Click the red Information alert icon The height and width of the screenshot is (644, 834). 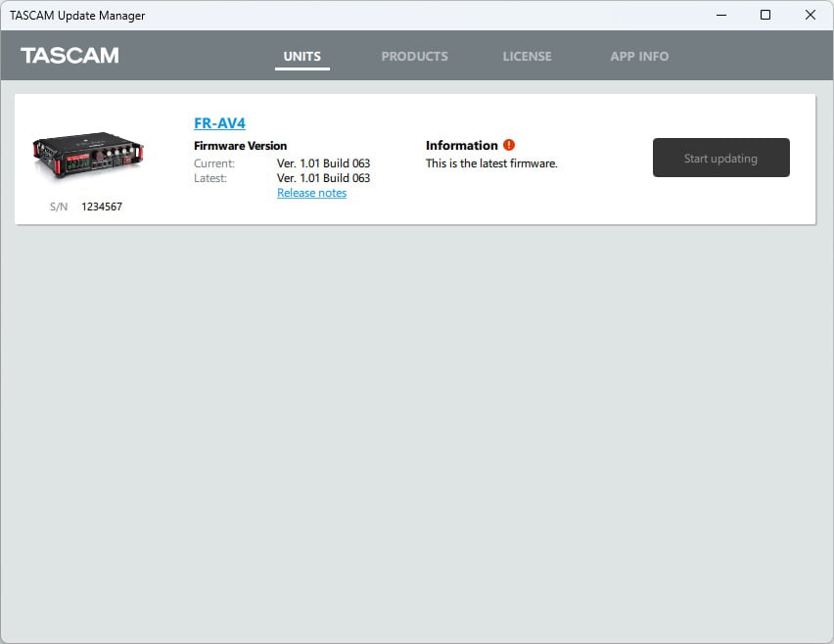point(509,146)
